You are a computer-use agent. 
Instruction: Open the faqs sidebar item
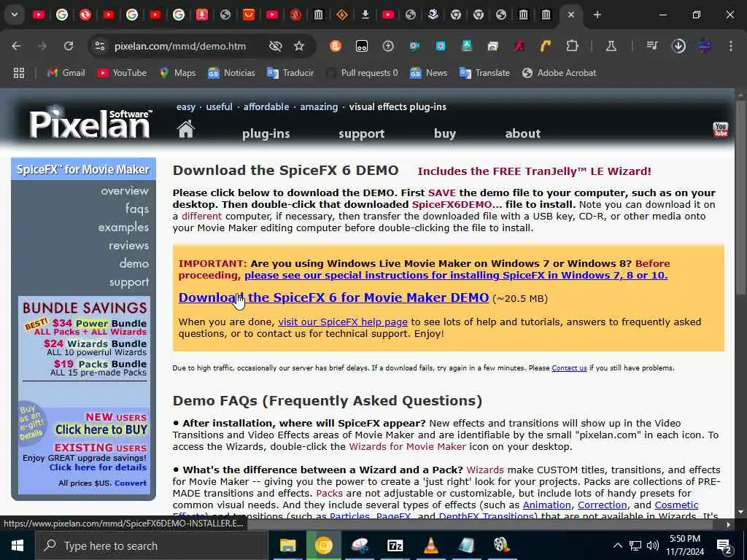137,209
